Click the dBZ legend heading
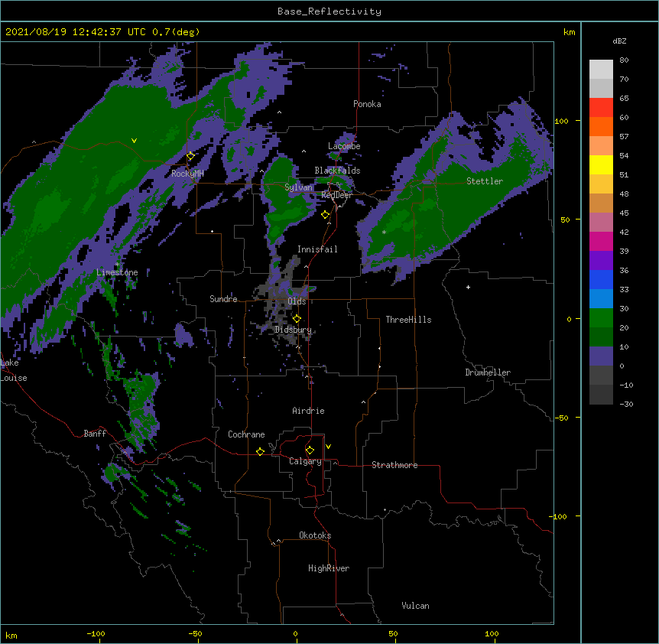This screenshot has height=644, width=659. click(x=619, y=41)
